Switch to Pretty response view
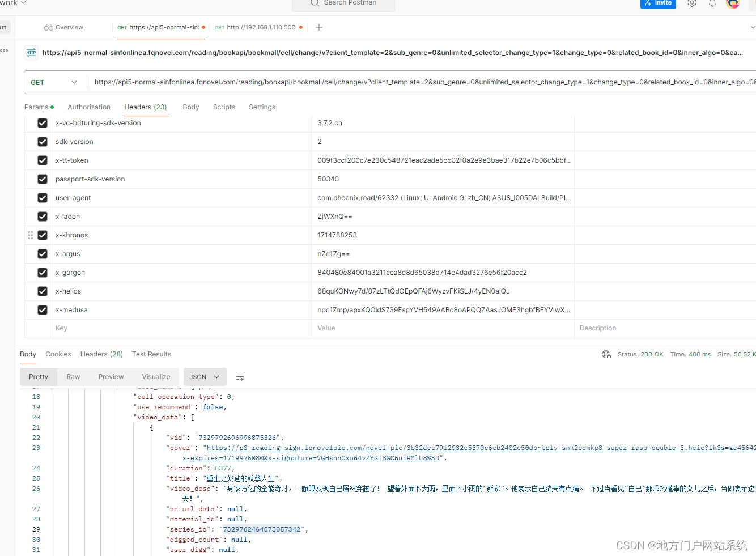The height and width of the screenshot is (556, 756). 39,377
